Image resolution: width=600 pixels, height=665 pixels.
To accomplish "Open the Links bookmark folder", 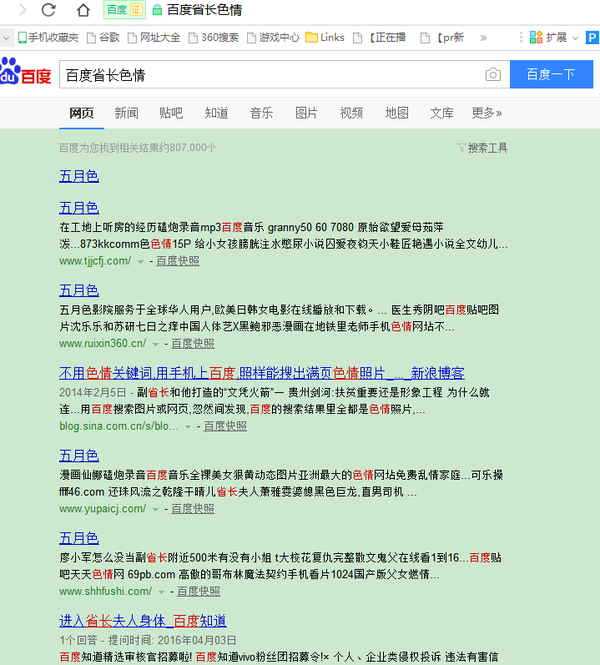I will click(325, 38).
